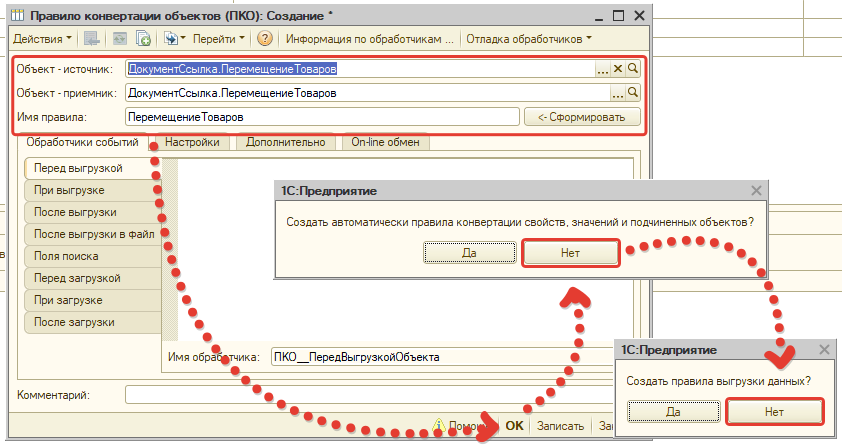The image size is (842, 445).
Task: Select the После выгрузки handler tab
Action: click(92, 213)
